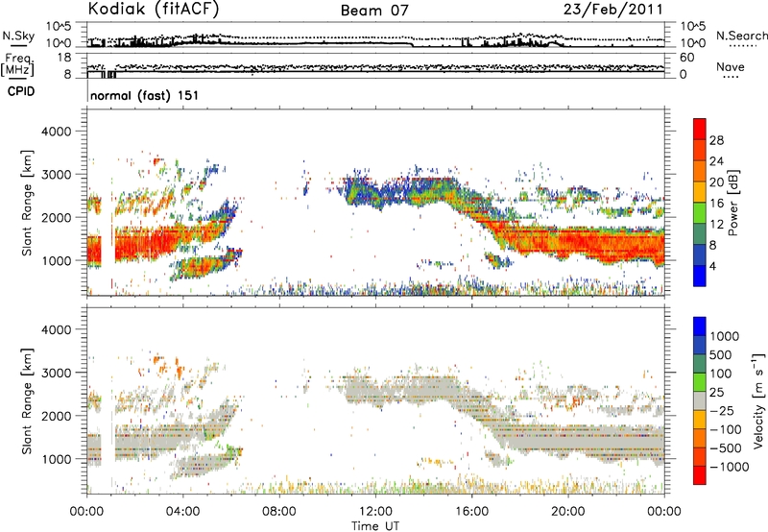768x532 pixels.
Task: Select the 'Freq. [MHz]' label
Action: [17, 65]
